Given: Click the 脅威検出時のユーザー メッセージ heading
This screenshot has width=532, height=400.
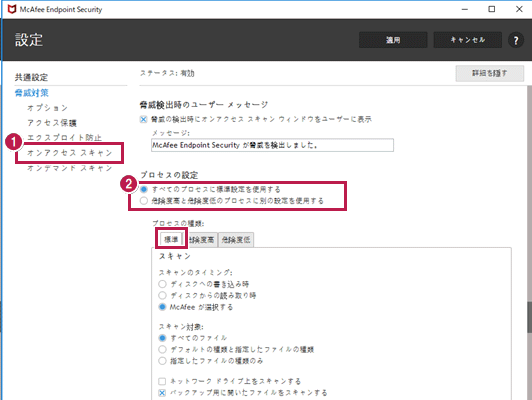Looking at the screenshot, I should point(204,104).
